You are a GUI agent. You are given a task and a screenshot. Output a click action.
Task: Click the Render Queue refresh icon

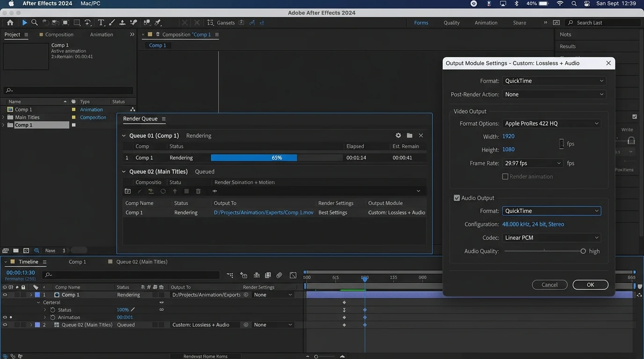pos(163,191)
